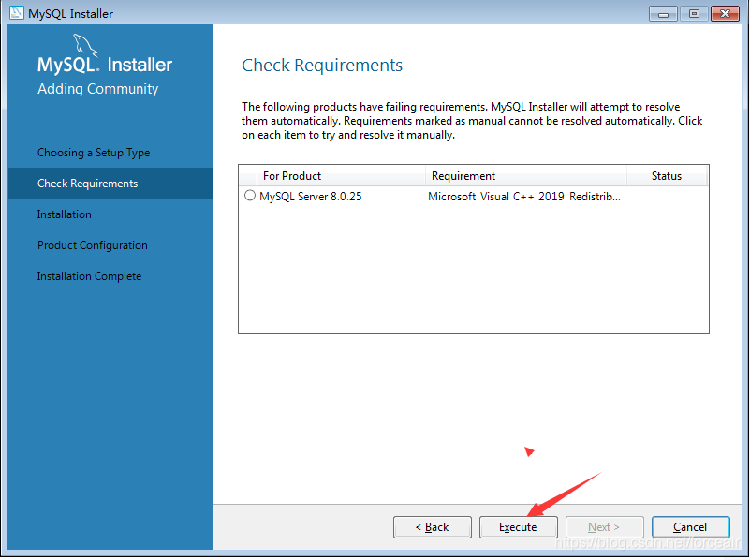Click the Requirement column header
Image resolution: width=750 pixels, height=560 pixels.
[x=525, y=176]
